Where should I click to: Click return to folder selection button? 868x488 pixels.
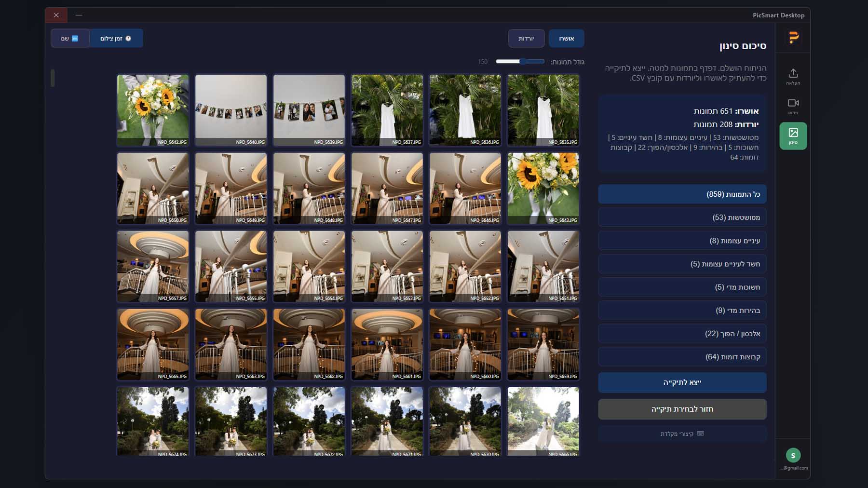coord(682,409)
